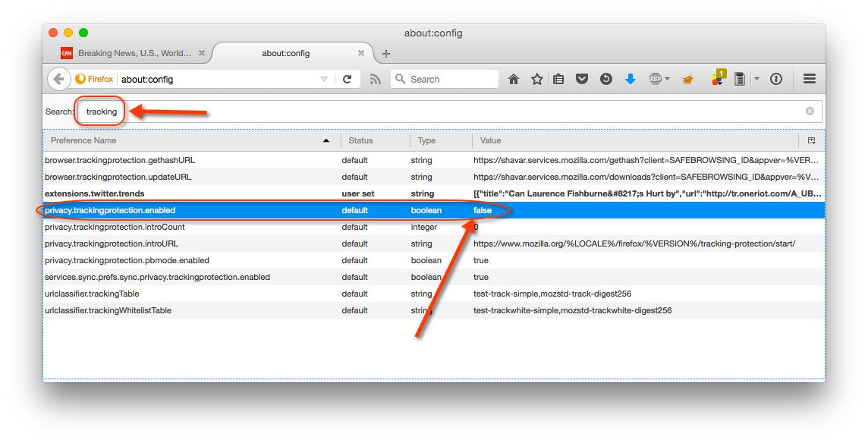Open URL bar history dropdown
Viewport: 868px width, 443px height.
[325, 79]
